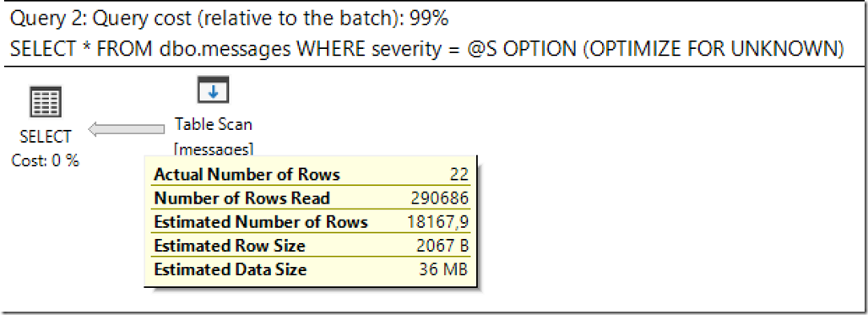Click the SELECT operator grid icon
The image size is (868, 315).
(46, 101)
